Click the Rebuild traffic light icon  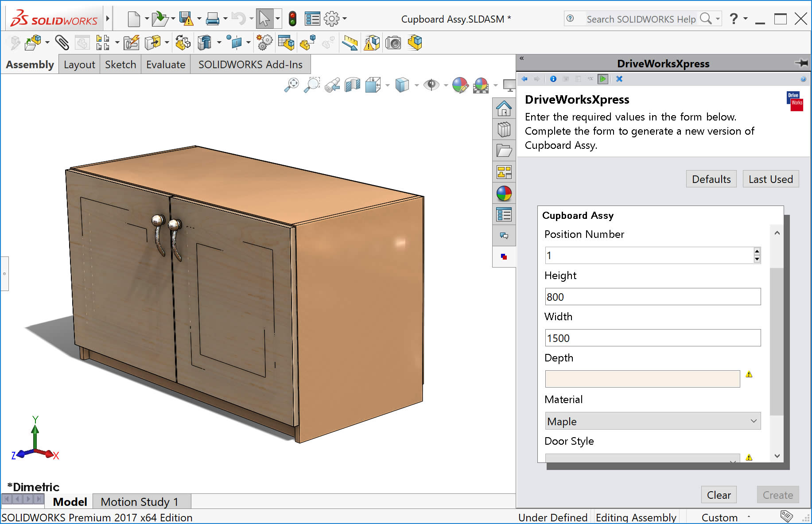pos(292,19)
